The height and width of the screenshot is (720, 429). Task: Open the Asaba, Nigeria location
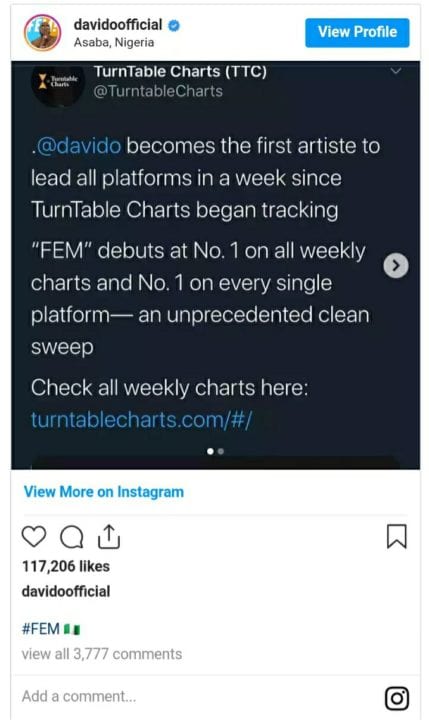pyautogui.click(x=114, y=43)
